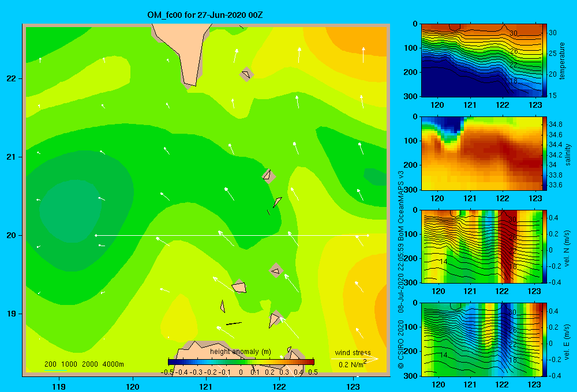Click longitude label 122 under main map
The height and width of the screenshot is (392, 577).
pos(279,387)
